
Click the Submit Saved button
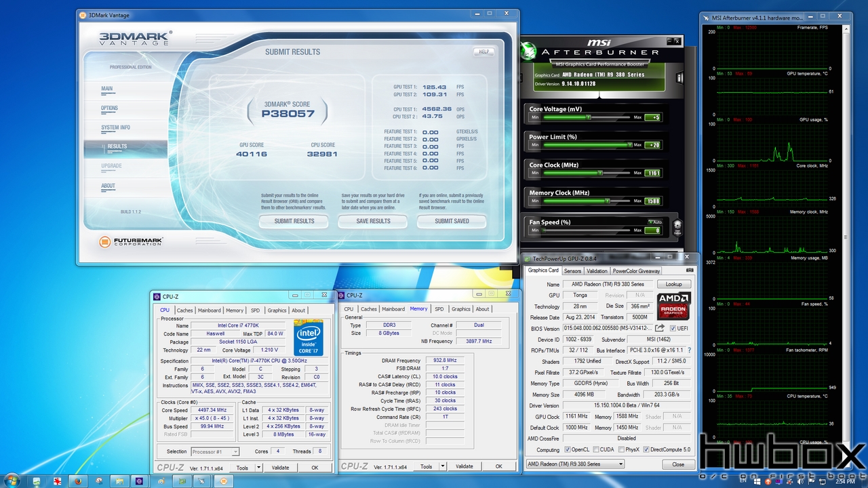(452, 221)
